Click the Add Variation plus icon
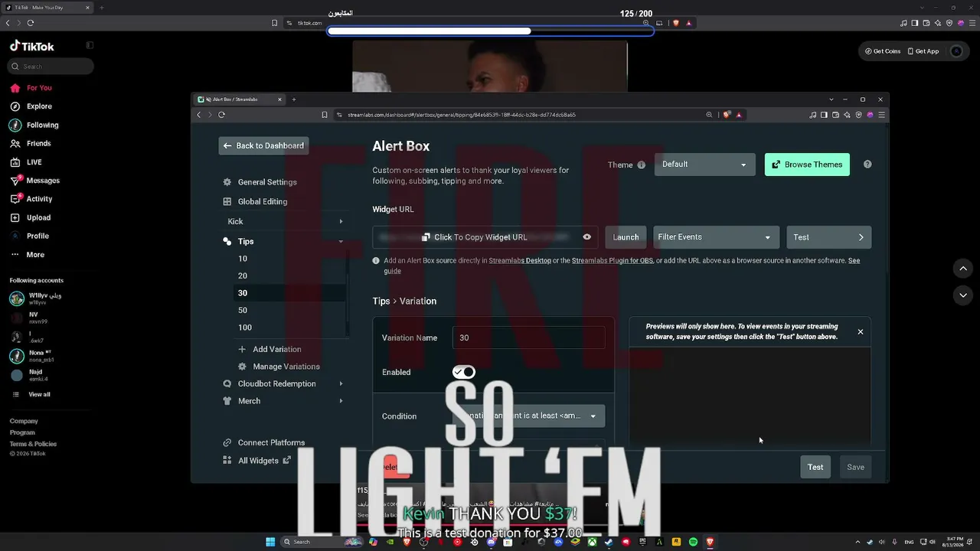 point(242,349)
